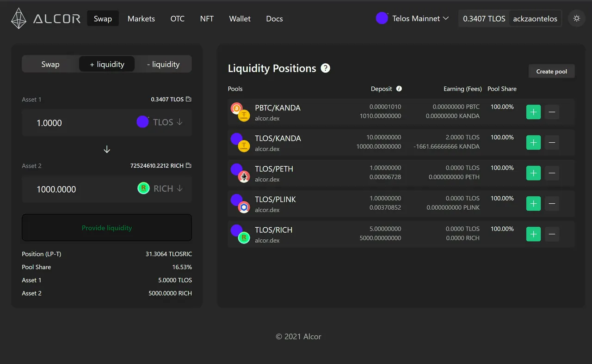Click the 0.00370852 deposit value
The height and width of the screenshot is (364, 592).
point(385,207)
